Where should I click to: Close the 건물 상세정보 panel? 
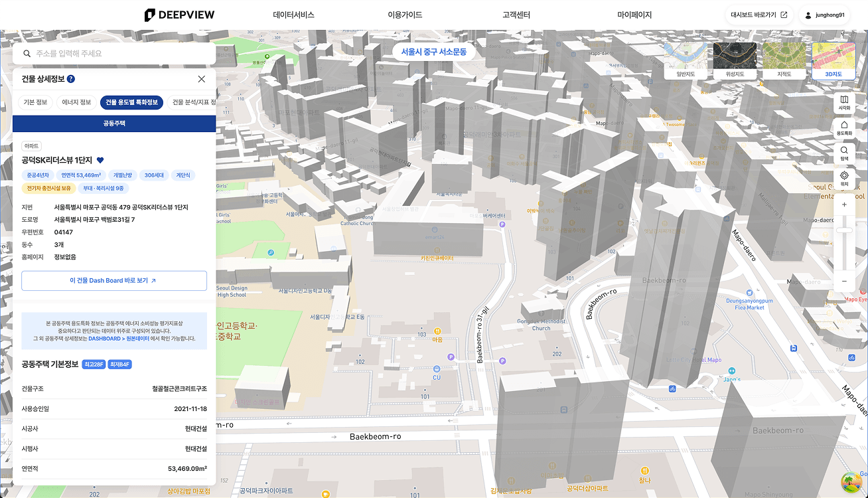click(202, 79)
